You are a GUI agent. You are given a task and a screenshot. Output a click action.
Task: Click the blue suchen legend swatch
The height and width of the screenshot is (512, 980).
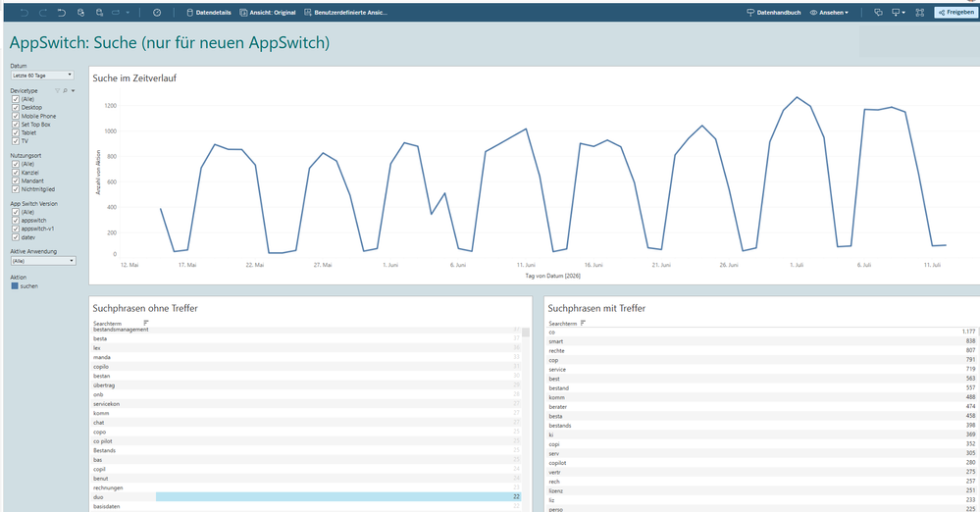click(x=15, y=286)
